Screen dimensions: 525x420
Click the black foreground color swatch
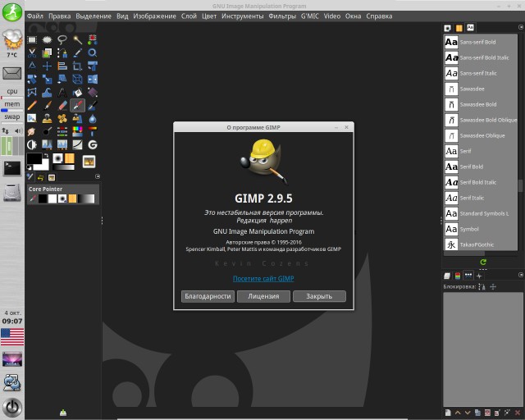[x=34, y=158]
